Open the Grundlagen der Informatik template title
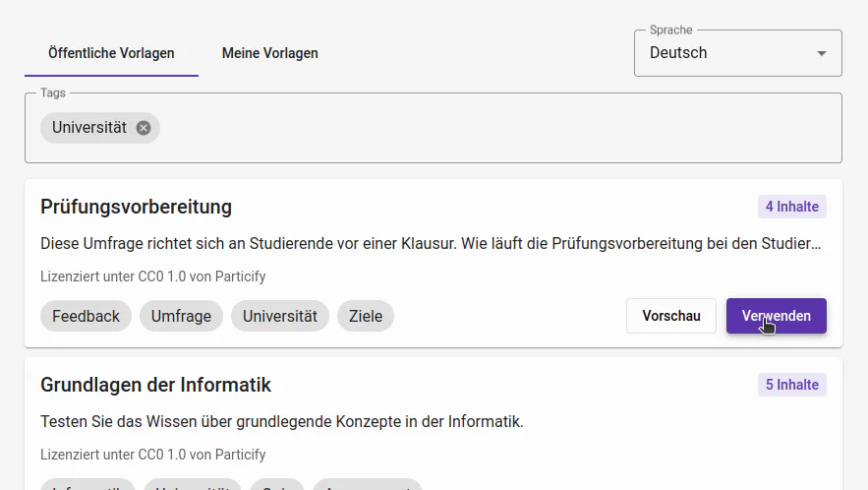Viewport: 868px width, 490px height. point(155,385)
